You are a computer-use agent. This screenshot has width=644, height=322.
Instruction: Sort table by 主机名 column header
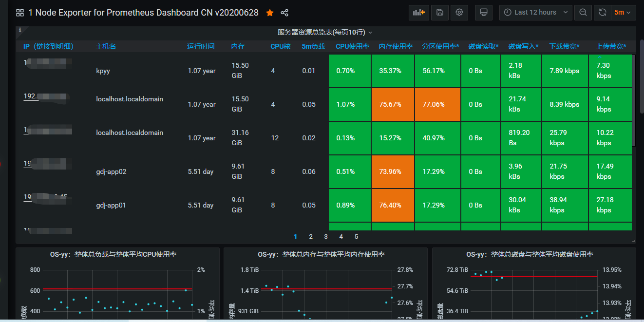tap(106, 46)
